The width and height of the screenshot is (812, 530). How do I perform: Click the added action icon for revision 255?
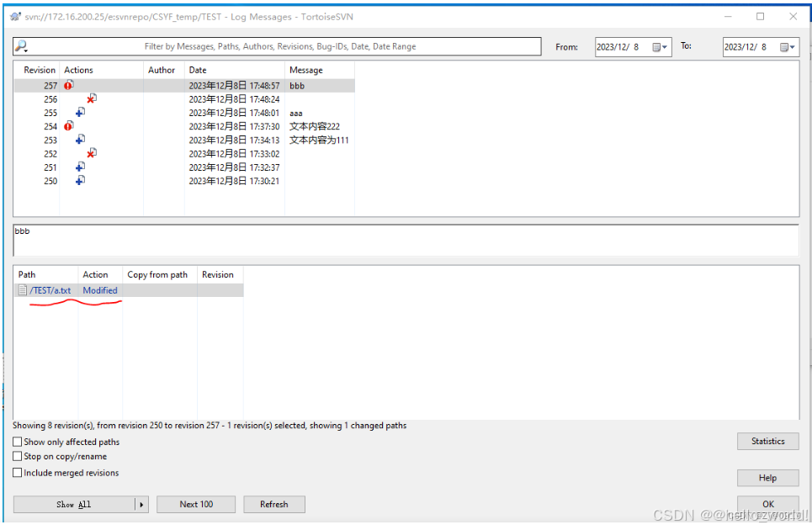80,113
